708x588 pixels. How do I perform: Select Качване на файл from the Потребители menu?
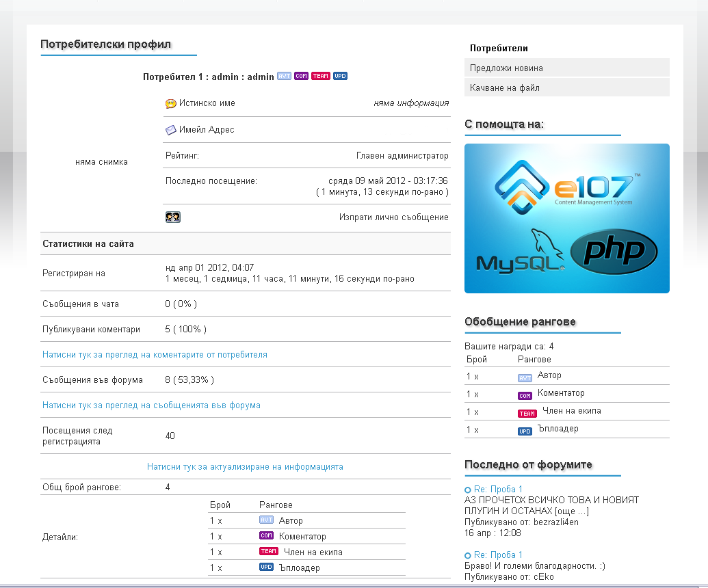(x=506, y=87)
